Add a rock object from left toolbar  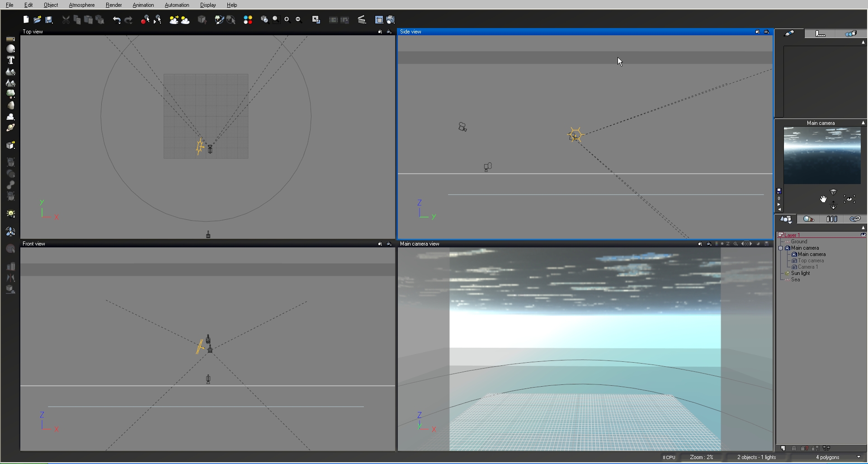[10, 105]
